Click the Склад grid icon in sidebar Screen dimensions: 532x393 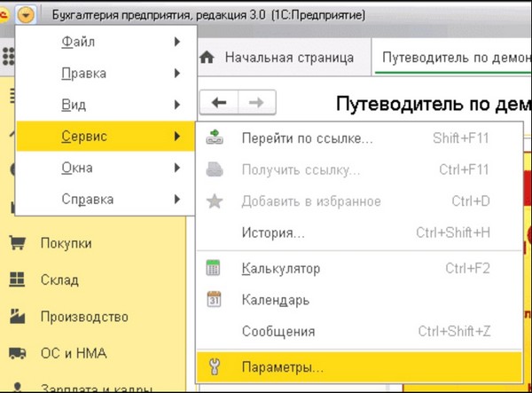point(17,279)
